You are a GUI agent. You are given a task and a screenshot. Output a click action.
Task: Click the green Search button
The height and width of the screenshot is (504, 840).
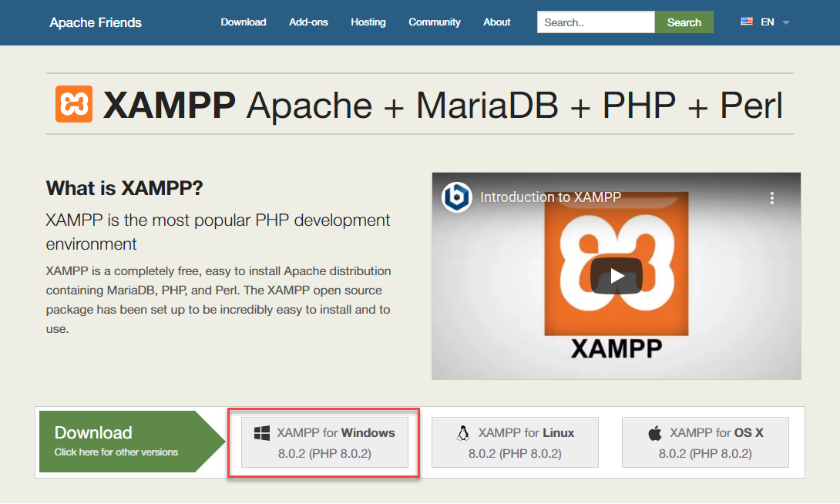684,22
